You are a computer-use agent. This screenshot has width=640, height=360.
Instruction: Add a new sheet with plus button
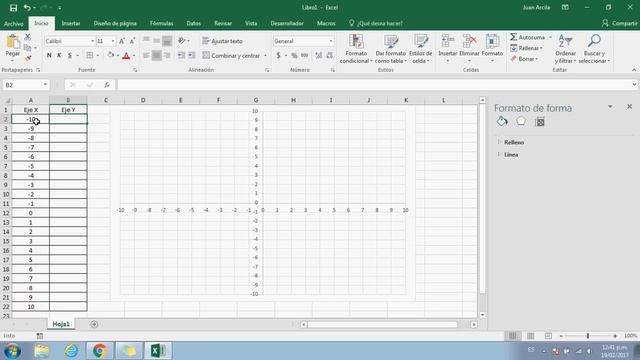(x=94, y=324)
